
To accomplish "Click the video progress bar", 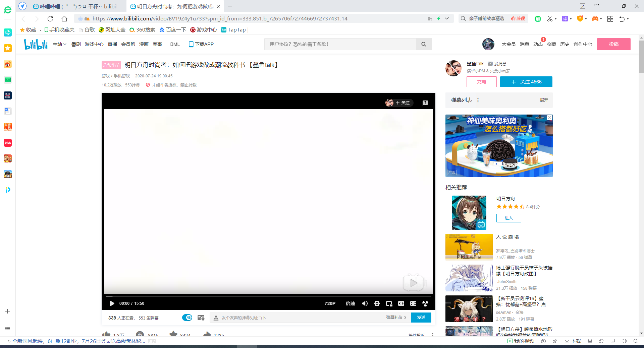I will [x=268, y=296].
